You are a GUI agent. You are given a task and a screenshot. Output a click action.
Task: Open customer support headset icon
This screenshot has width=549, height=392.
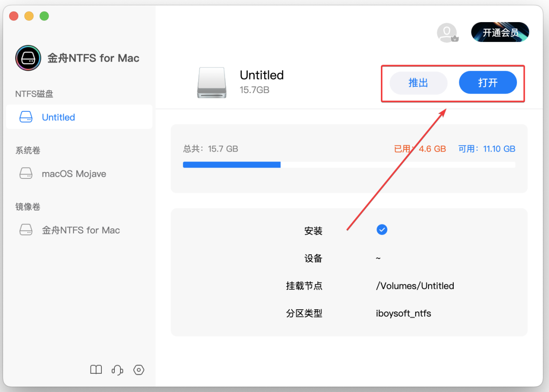click(117, 369)
